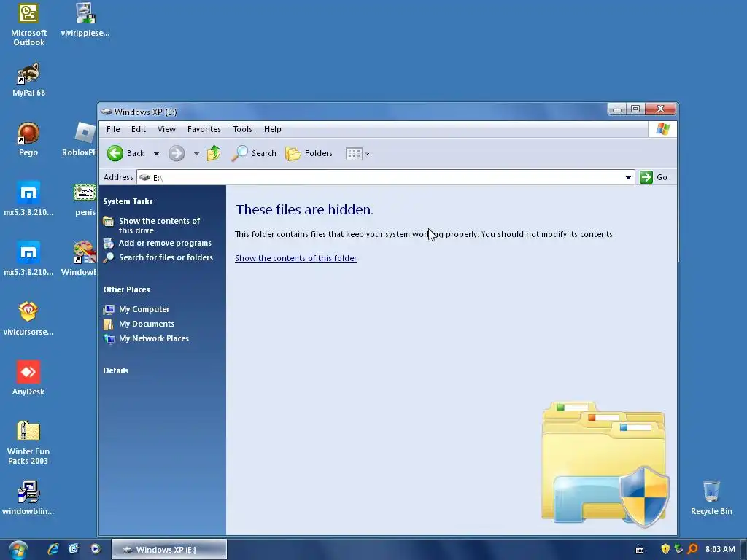
Task: Click the Go button
Action: point(654,177)
